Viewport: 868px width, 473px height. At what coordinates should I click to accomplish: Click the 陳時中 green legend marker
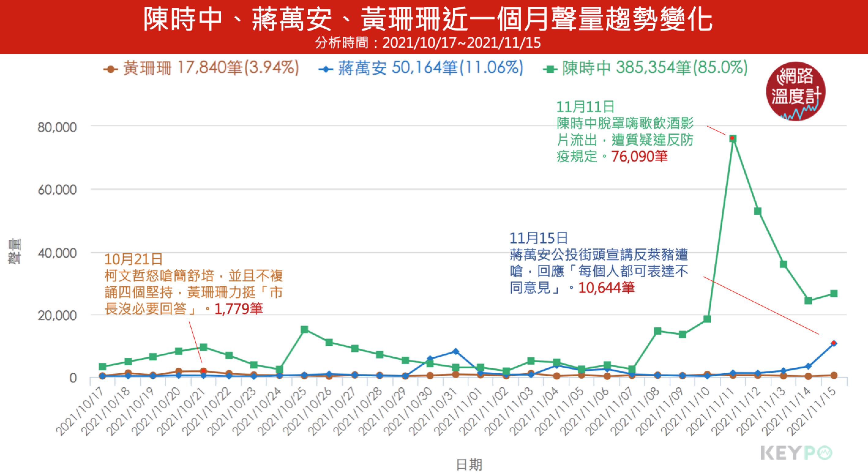(x=550, y=70)
